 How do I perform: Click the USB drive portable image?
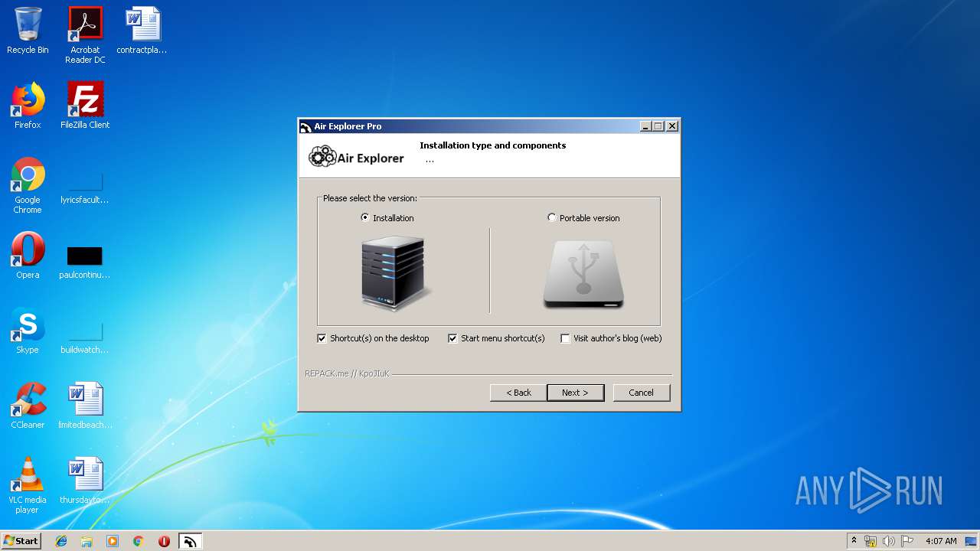583,275
